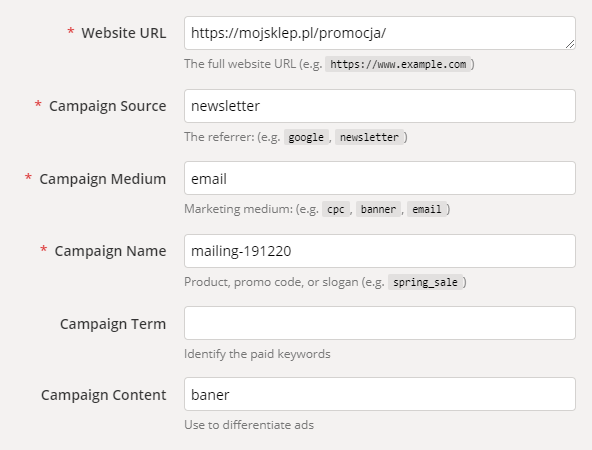Select the Campaign Medium field with email
Image resolution: width=592 pixels, height=450 pixels.
[379, 178]
